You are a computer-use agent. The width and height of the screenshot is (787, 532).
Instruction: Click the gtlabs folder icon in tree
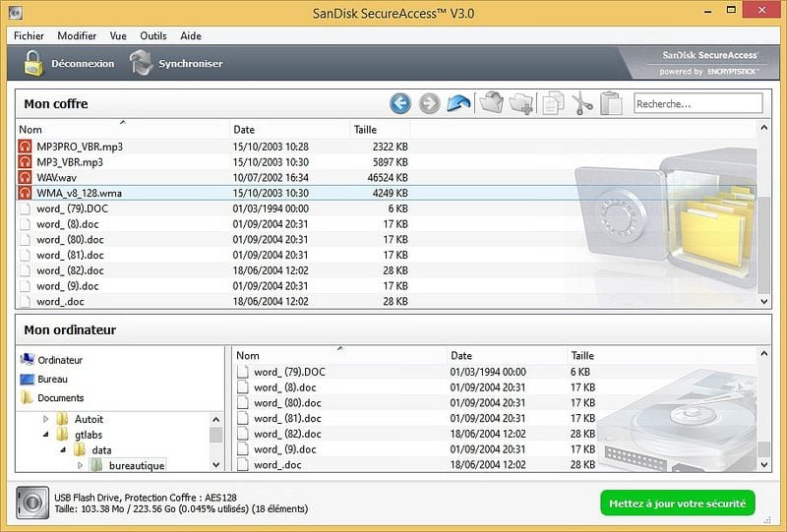pyautogui.click(x=62, y=434)
